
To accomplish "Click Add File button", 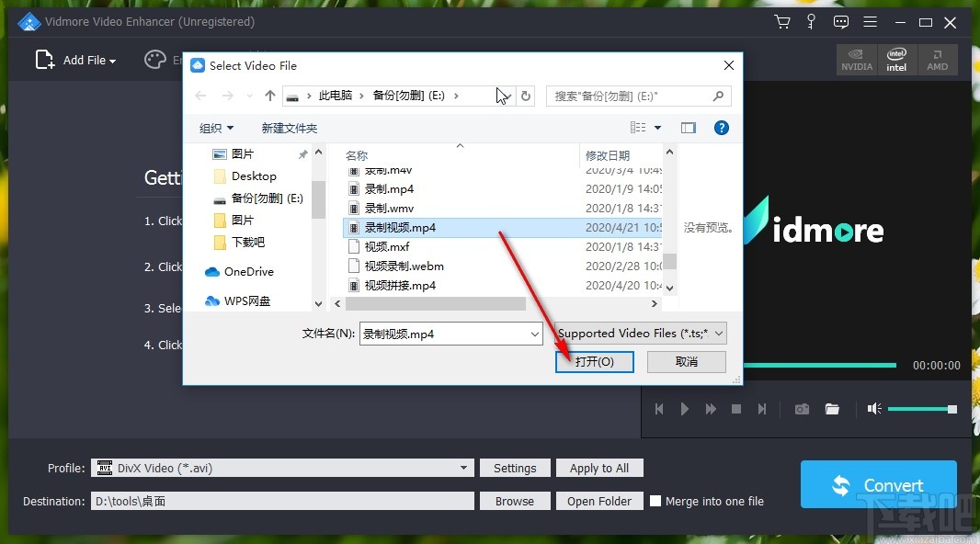I will point(75,60).
